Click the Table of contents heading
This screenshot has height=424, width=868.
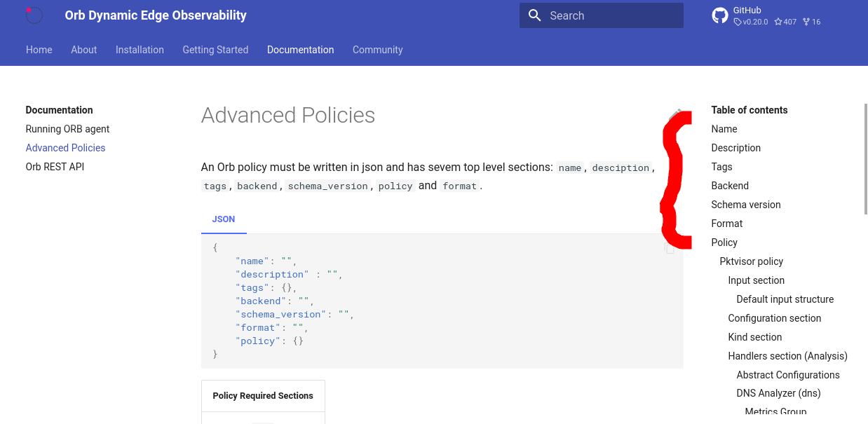750,110
